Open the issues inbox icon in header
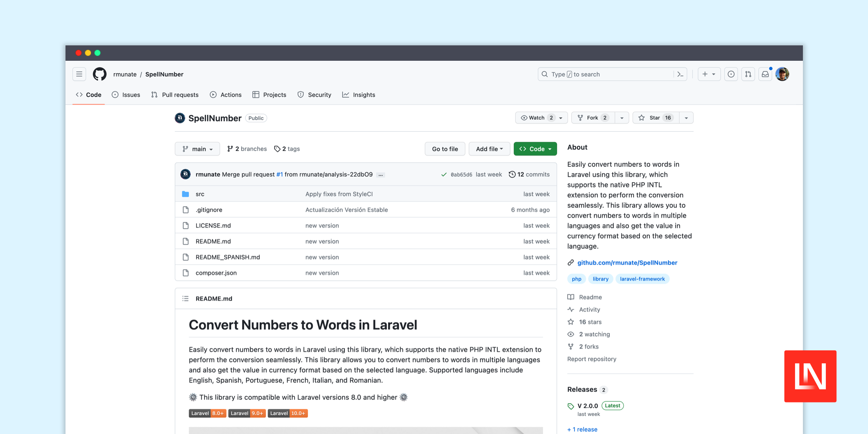Viewport: 868px width, 434px height. pyautogui.click(x=731, y=74)
